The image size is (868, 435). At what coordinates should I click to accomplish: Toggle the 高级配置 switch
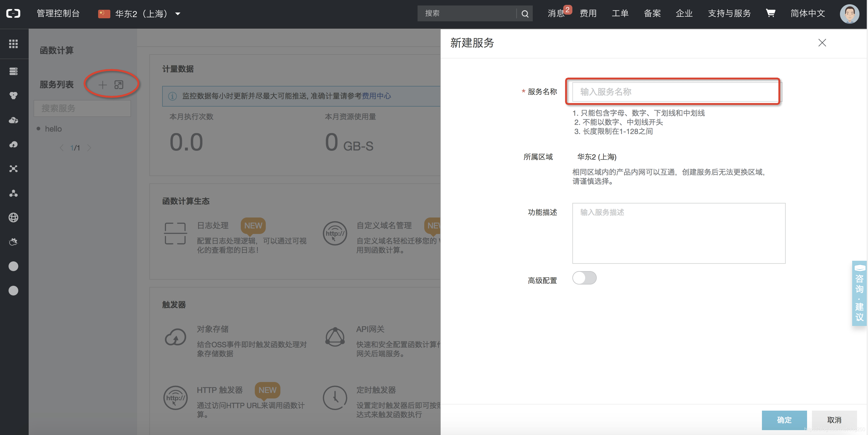point(584,278)
